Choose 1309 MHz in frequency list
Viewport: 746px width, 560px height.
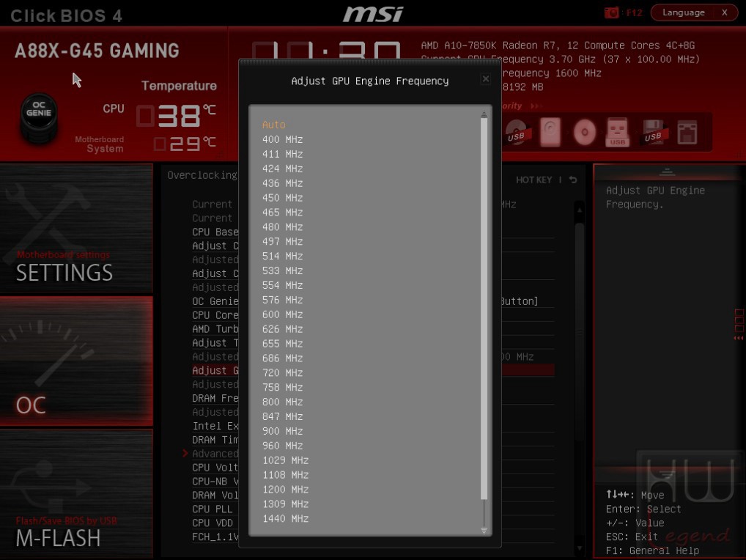coord(286,504)
